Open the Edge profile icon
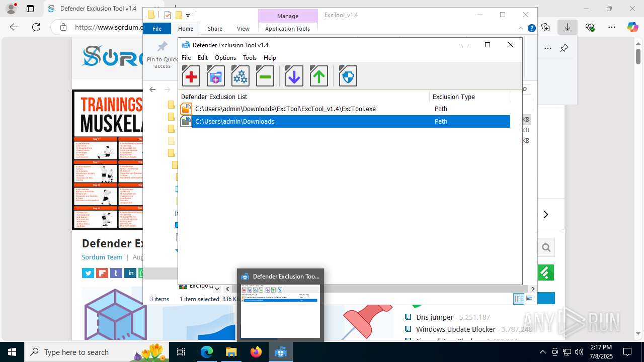The height and width of the screenshot is (362, 644). pos(11,9)
